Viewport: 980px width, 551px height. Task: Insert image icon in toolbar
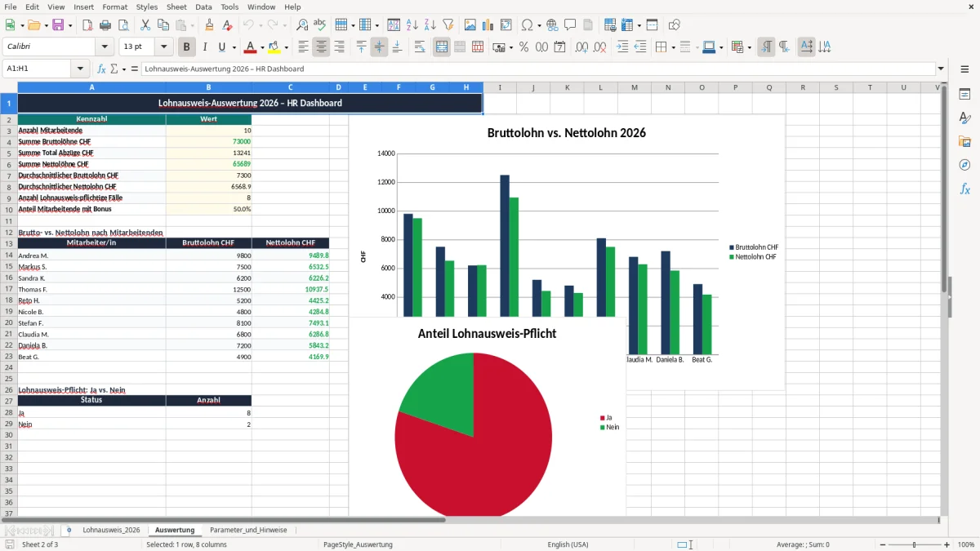pos(470,25)
